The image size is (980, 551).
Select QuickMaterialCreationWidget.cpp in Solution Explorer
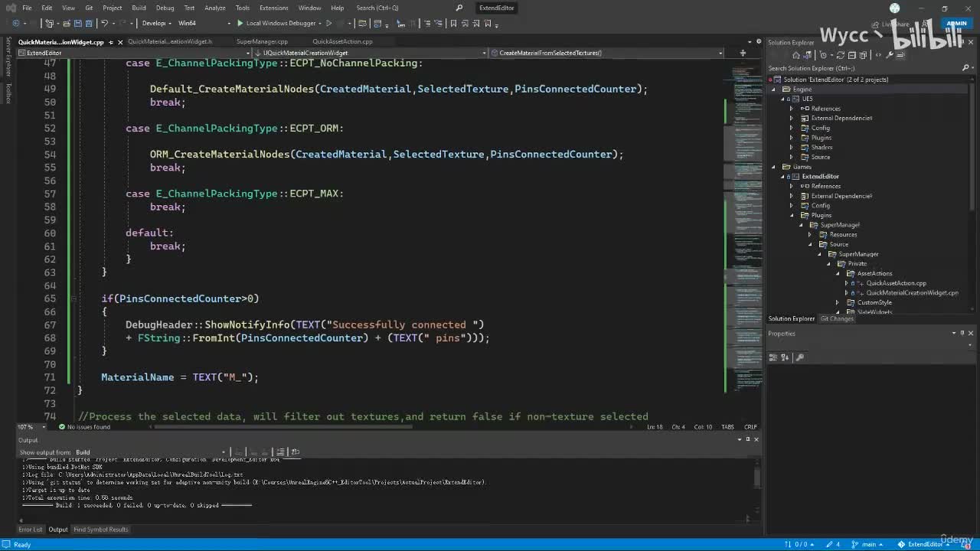[x=912, y=292]
